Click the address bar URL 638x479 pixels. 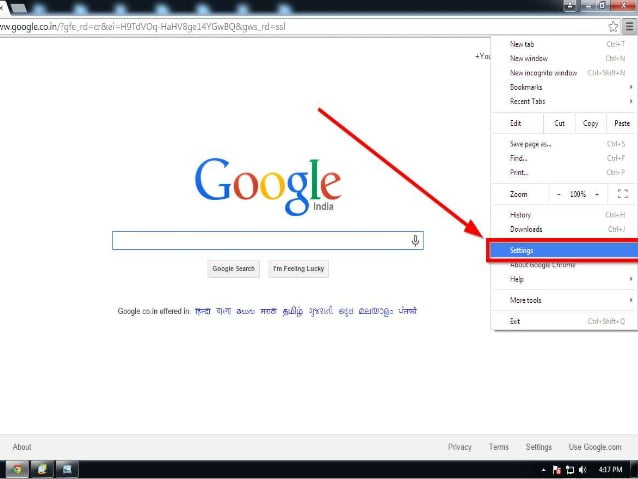point(142,27)
